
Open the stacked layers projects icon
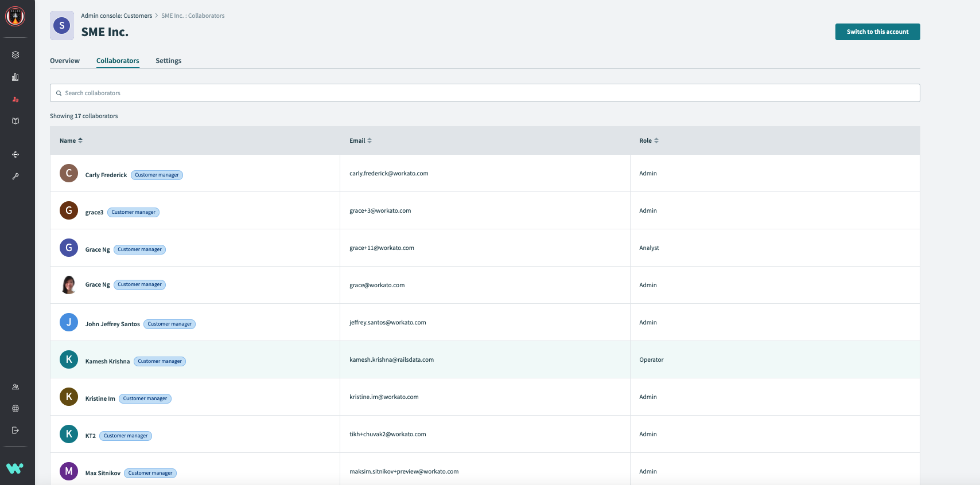pyautogui.click(x=15, y=55)
